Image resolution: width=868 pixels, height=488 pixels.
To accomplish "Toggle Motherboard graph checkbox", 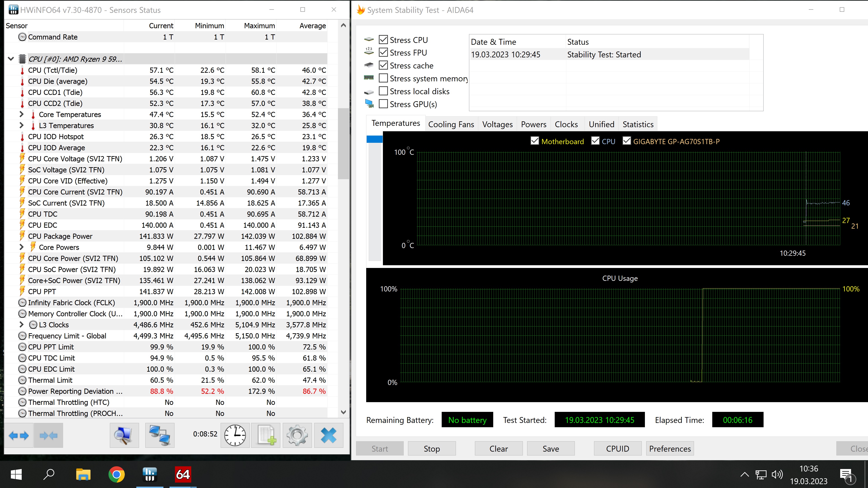I will point(535,141).
